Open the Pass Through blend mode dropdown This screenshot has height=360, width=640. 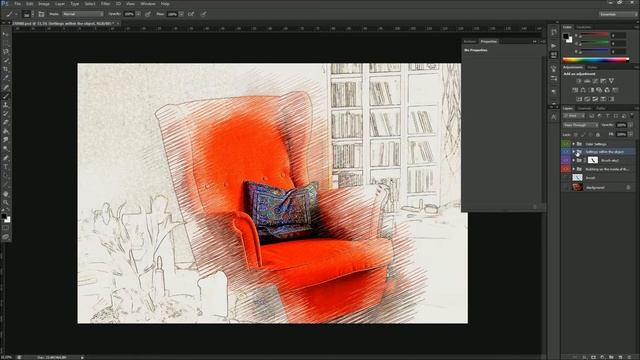click(580, 125)
